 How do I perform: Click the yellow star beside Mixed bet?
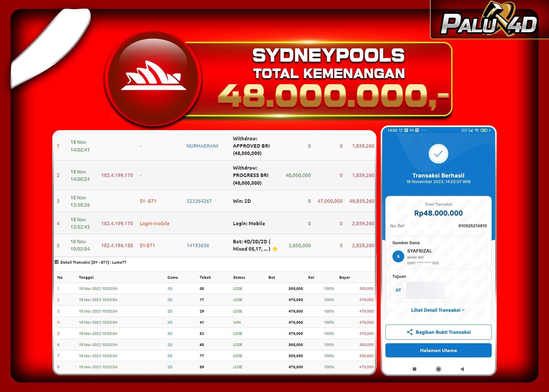(x=275, y=249)
